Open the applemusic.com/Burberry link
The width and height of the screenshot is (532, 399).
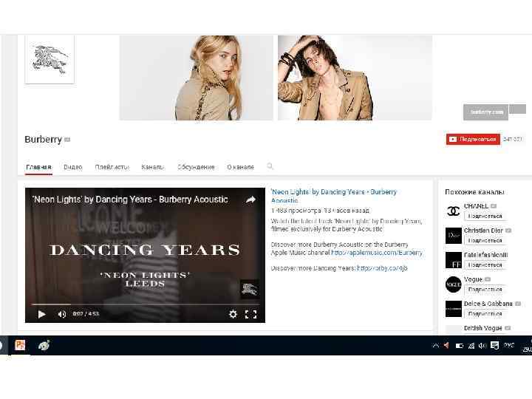pos(377,253)
